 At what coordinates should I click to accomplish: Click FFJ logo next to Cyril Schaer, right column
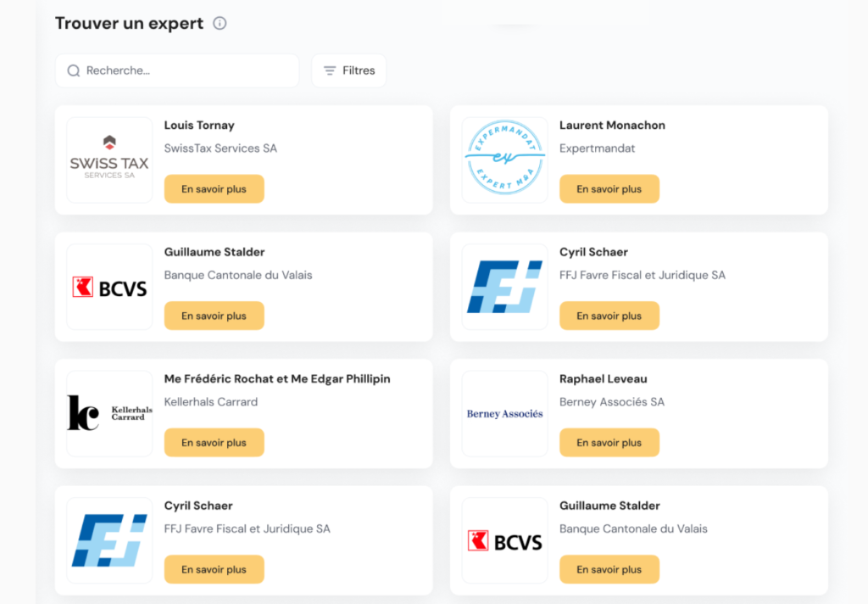click(x=505, y=287)
